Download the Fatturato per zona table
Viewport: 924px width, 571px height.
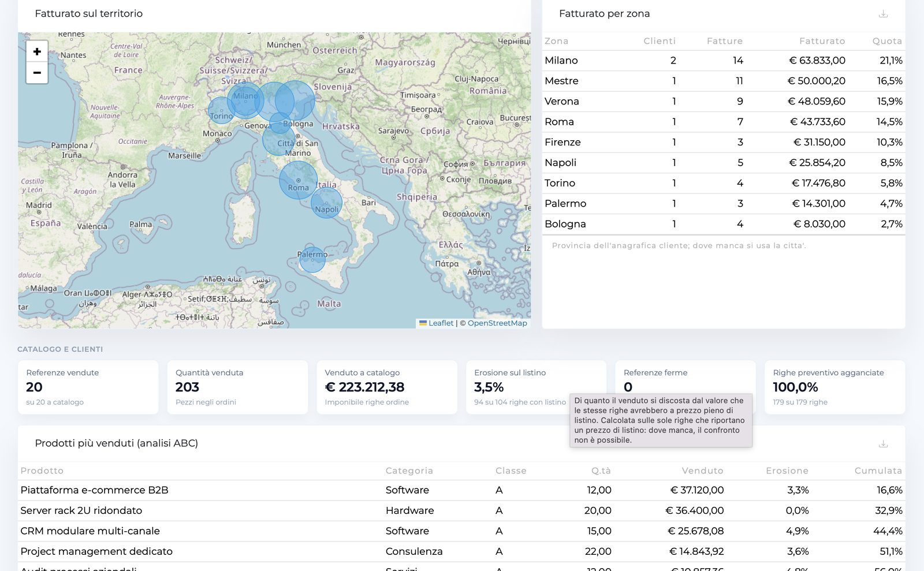pyautogui.click(x=883, y=14)
